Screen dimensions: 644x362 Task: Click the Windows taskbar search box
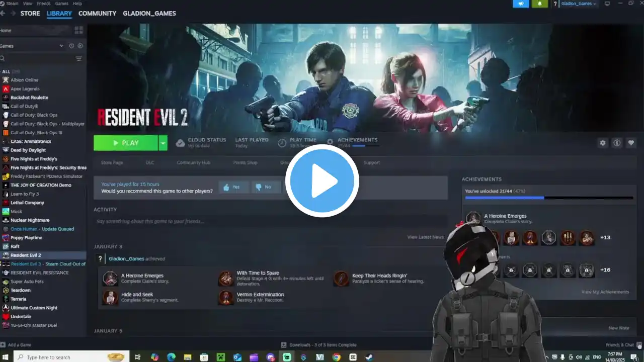(x=71, y=357)
